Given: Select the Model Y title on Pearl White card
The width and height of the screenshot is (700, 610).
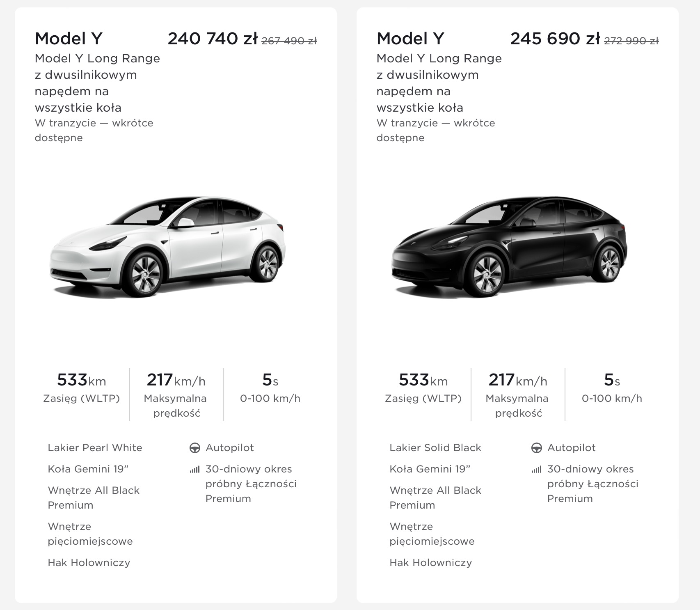Looking at the screenshot, I should [69, 39].
